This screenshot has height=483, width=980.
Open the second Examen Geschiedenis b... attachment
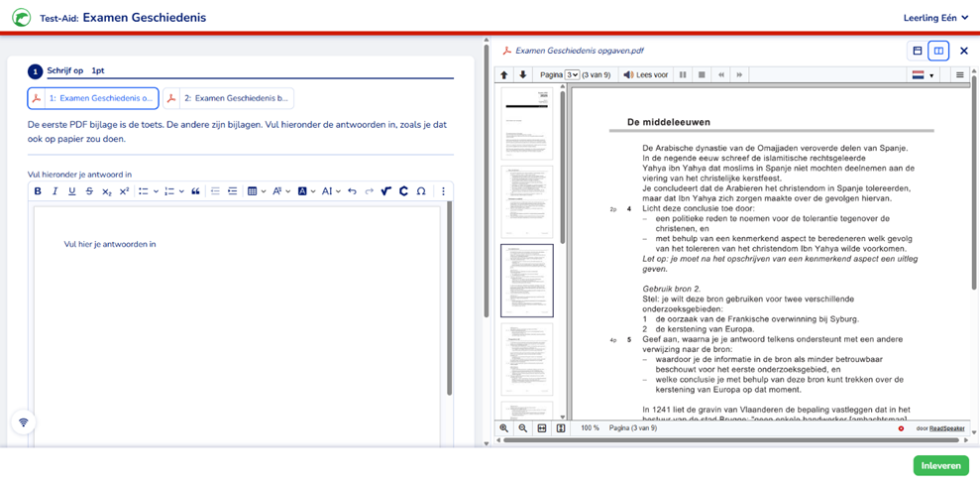pyautogui.click(x=228, y=98)
